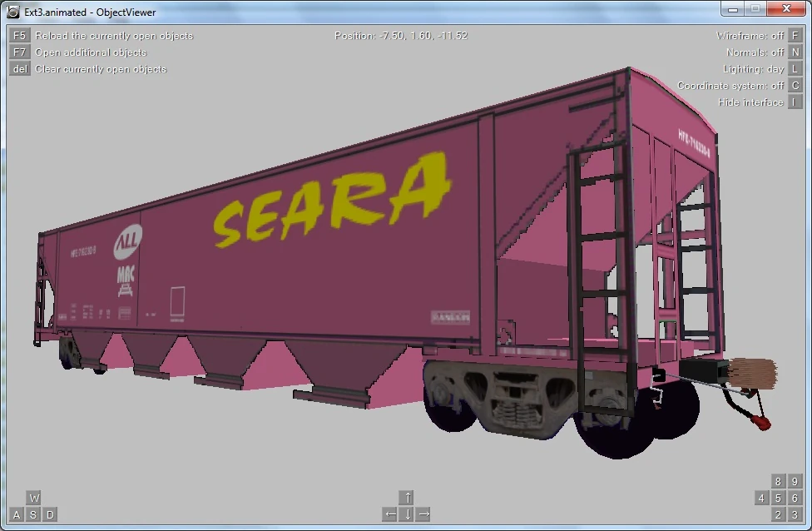Click the left arrow rotate button

coord(390,514)
